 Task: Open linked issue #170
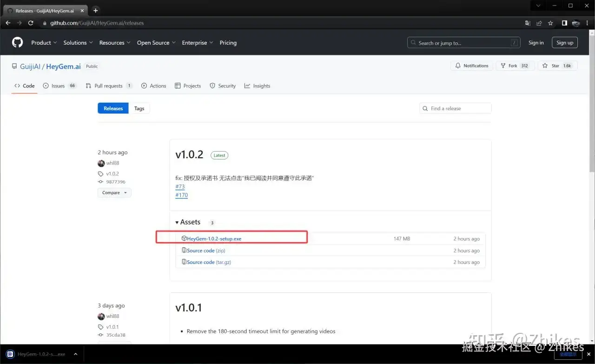point(182,195)
